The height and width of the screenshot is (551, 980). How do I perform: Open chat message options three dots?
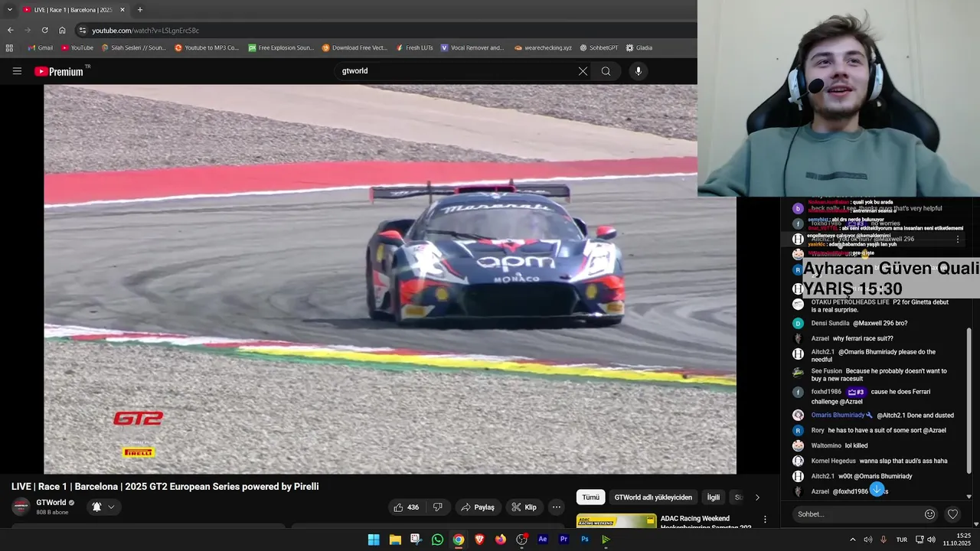click(958, 239)
